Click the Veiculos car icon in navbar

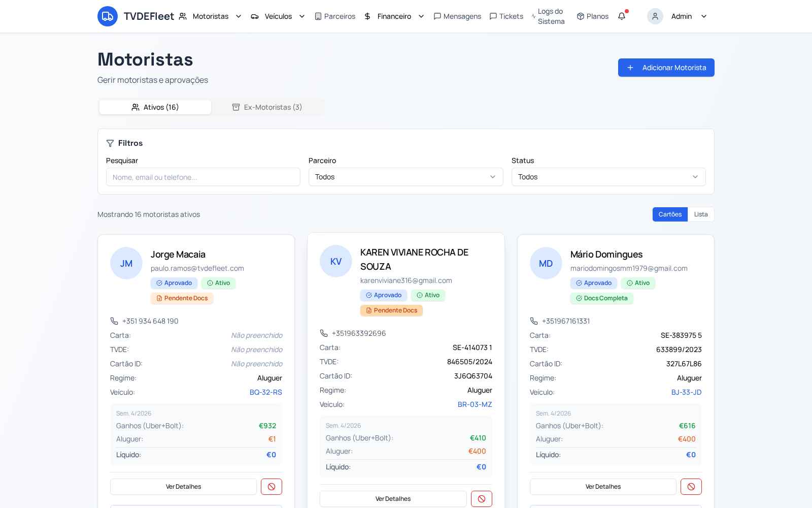(x=255, y=16)
